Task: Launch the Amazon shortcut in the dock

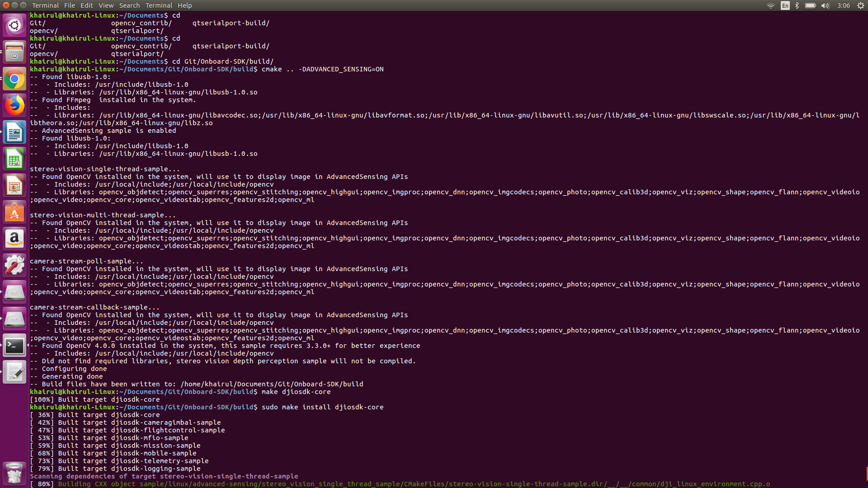Action: (x=14, y=239)
